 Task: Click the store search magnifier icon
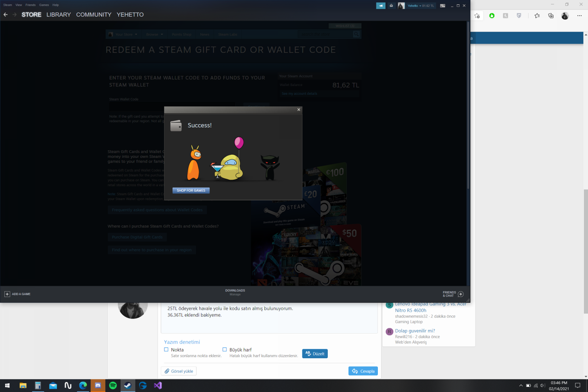pyautogui.click(x=356, y=34)
